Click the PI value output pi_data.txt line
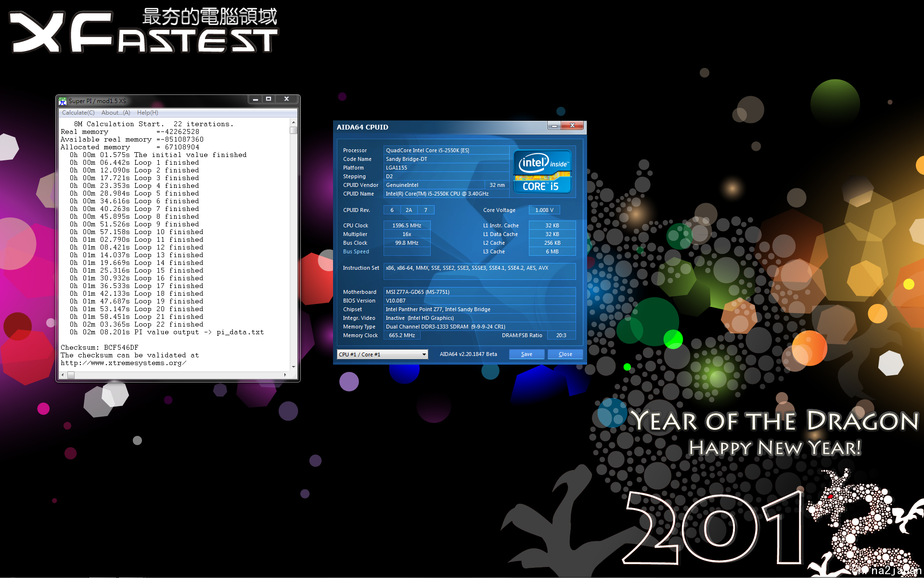This screenshot has height=578, width=924. pos(167,332)
